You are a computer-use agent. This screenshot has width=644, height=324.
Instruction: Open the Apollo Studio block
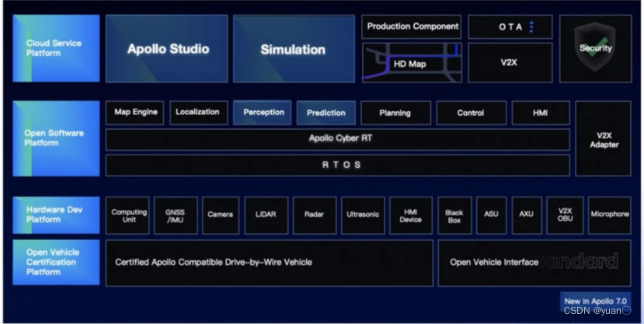pos(167,49)
